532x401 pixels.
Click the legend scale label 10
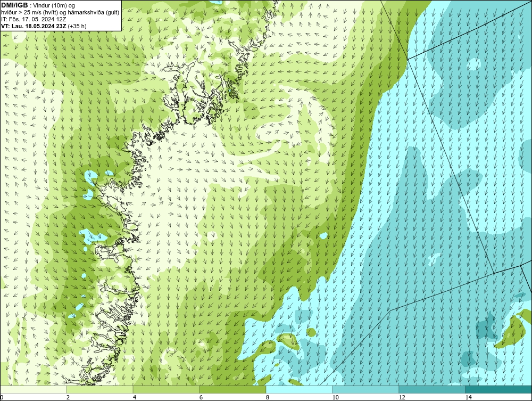[x=335, y=397]
